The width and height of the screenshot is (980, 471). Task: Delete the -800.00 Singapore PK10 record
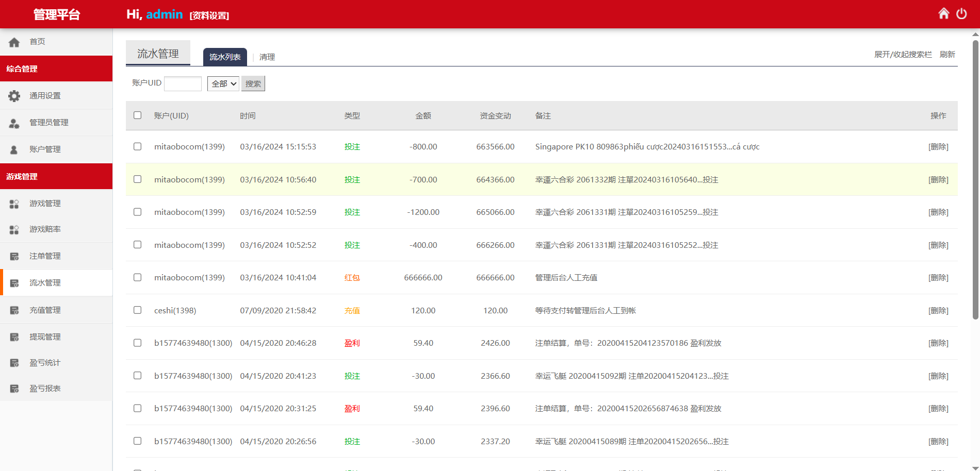tap(938, 147)
